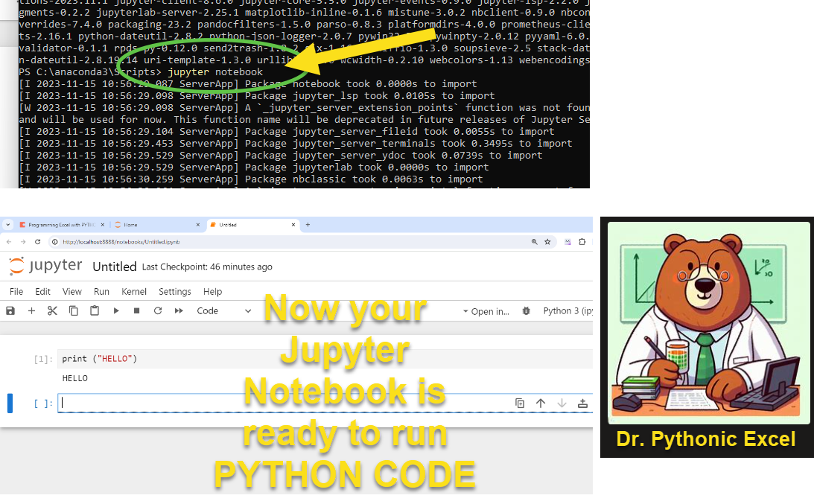Screen dimensions: 814x504
Task: Click the HELLO output text
Action: coord(74,378)
